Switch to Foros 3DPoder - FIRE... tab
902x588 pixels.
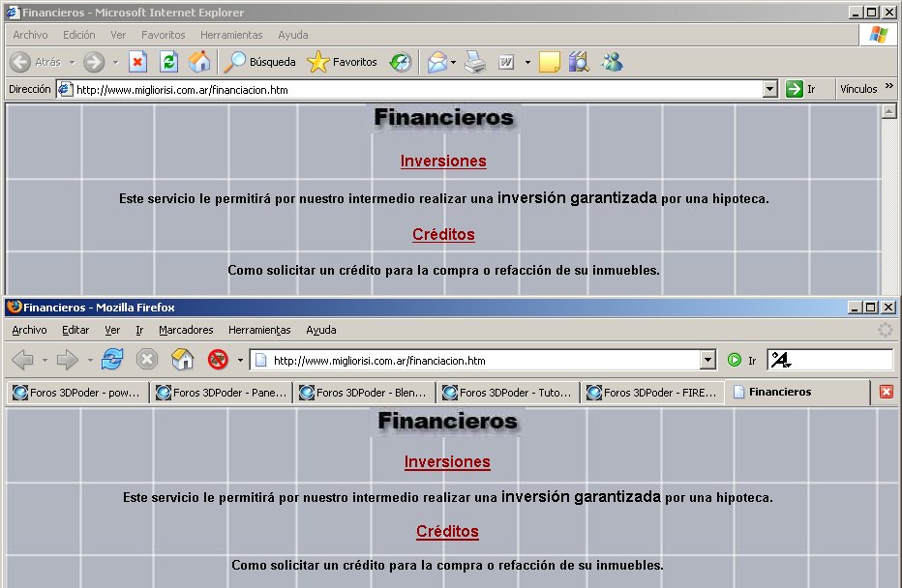click(x=651, y=393)
